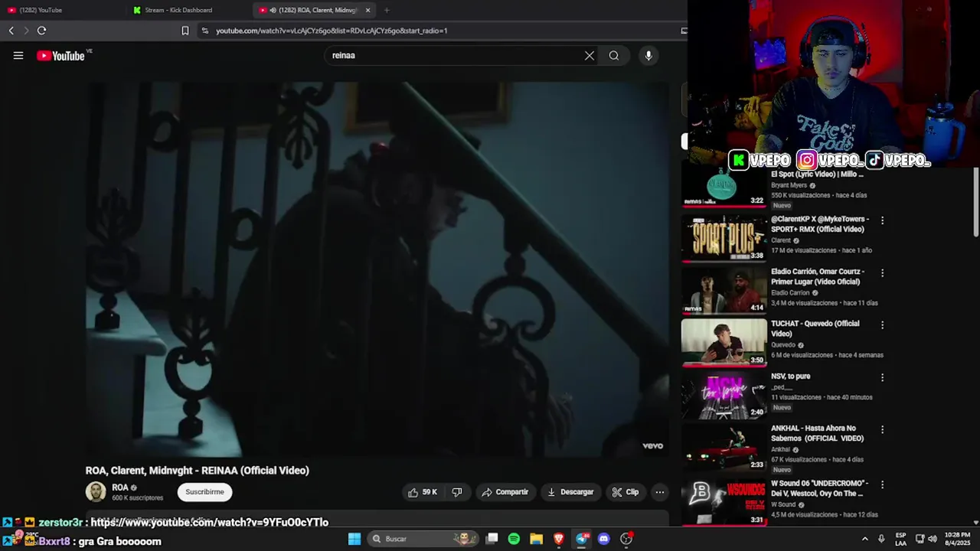Image resolution: width=980 pixels, height=551 pixels.
Task: Open the YouTube hamburger guide menu
Action: pos(18,55)
